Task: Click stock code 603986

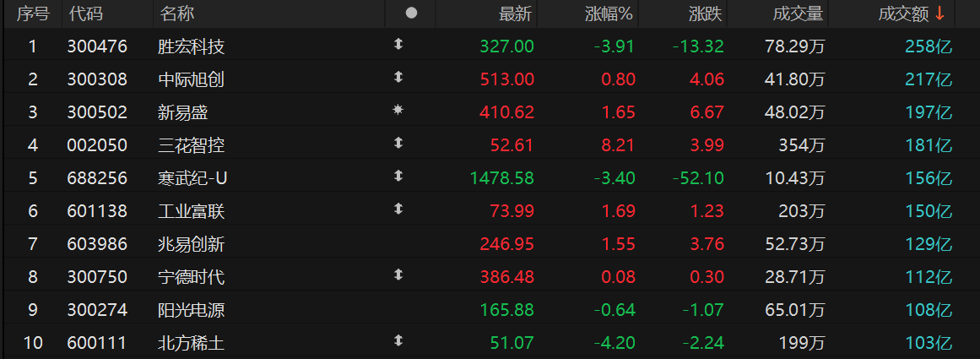Action: coord(97,245)
